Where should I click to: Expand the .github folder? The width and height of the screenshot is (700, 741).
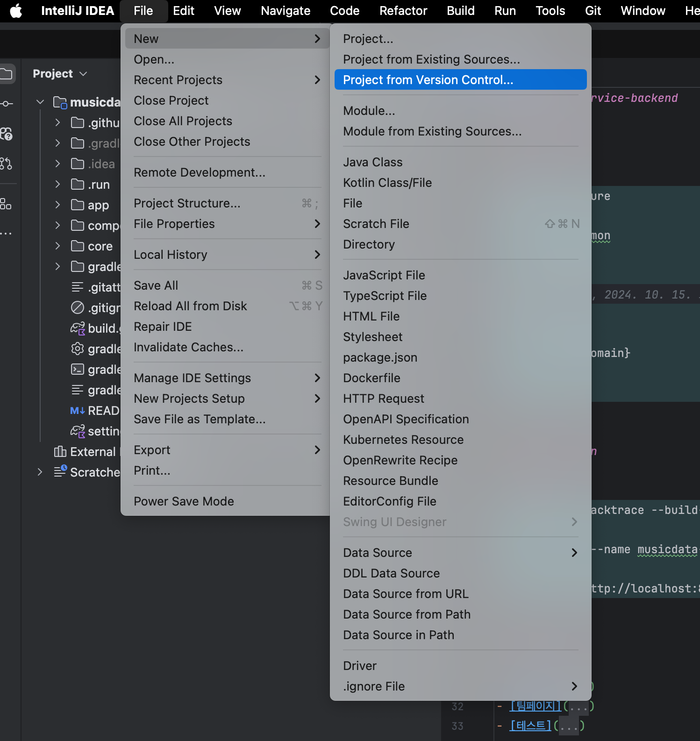57,122
